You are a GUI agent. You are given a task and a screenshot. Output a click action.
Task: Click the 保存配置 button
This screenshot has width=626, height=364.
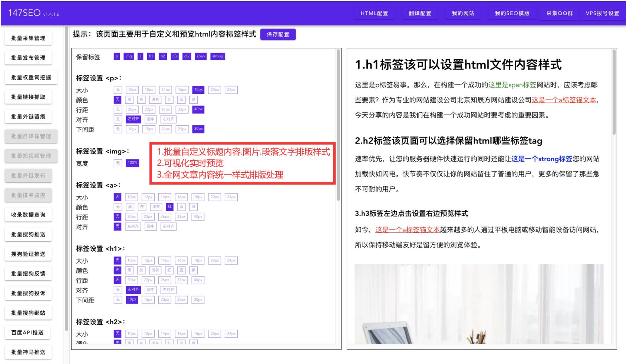click(x=278, y=34)
